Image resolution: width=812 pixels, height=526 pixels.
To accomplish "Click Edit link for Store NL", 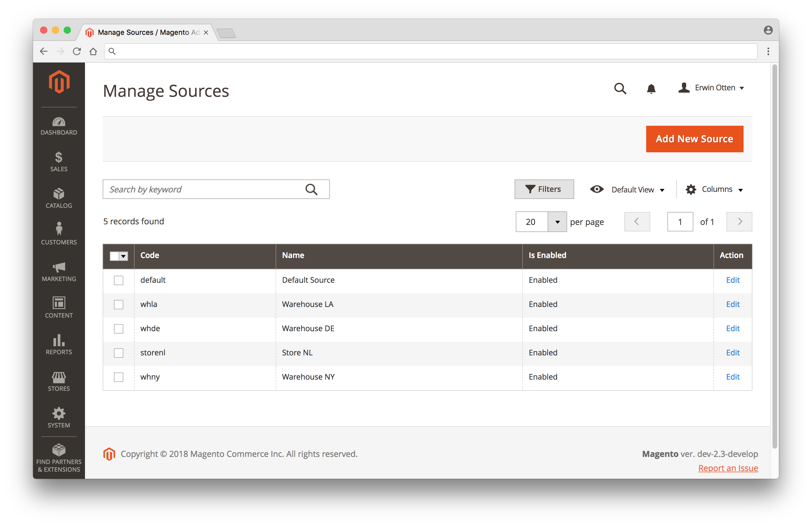I will pos(733,353).
